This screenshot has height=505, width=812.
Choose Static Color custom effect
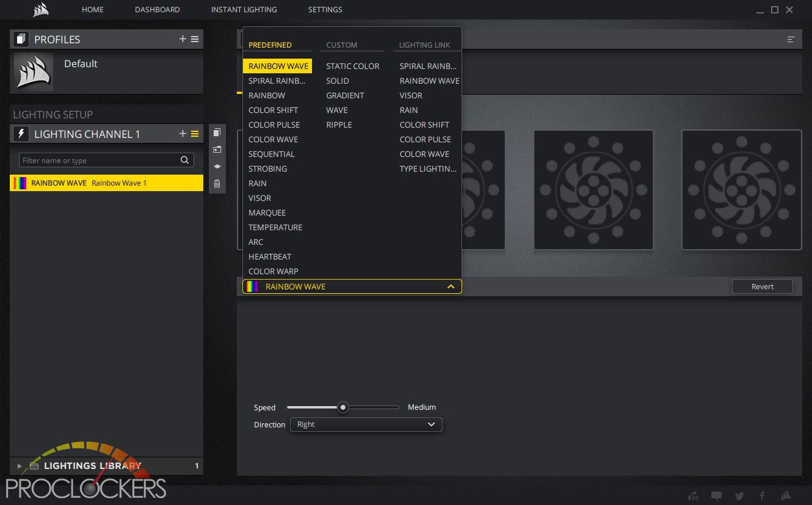coord(352,66)
